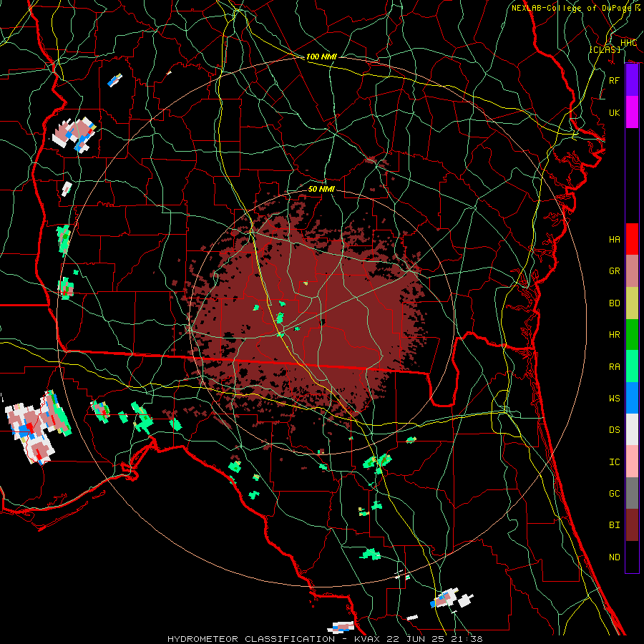Click the BD legend label
The image size is (644, 644).
[615, 303]
